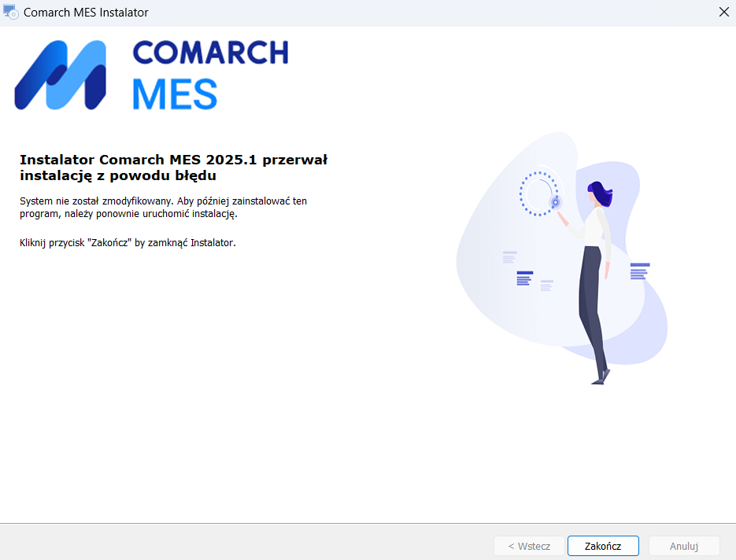Click the installer icon in the title bar
This screenshot has height=560, width=736.
point(10,13)
